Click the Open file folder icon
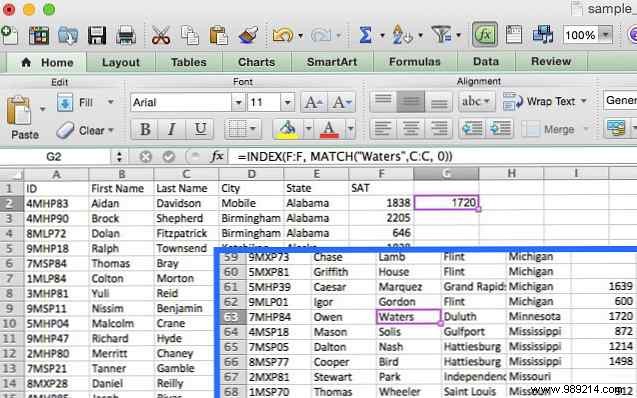637x398 pixels. 68,35
